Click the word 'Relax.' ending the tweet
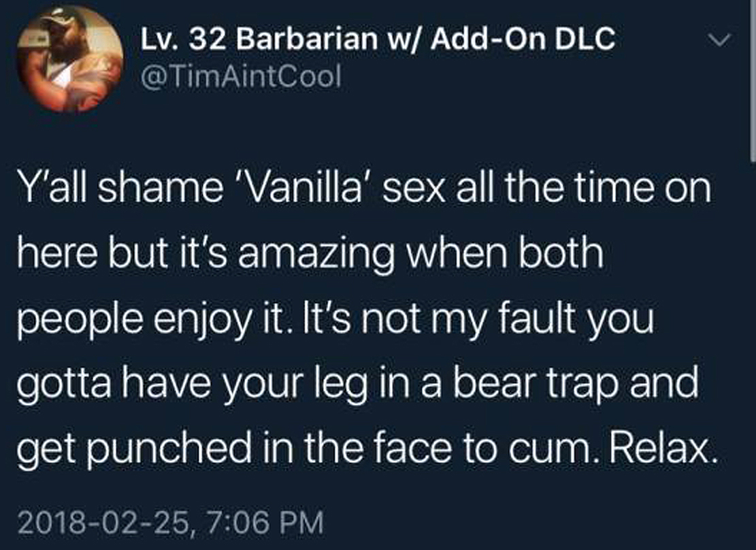756x550 pixels. [663, 448]
